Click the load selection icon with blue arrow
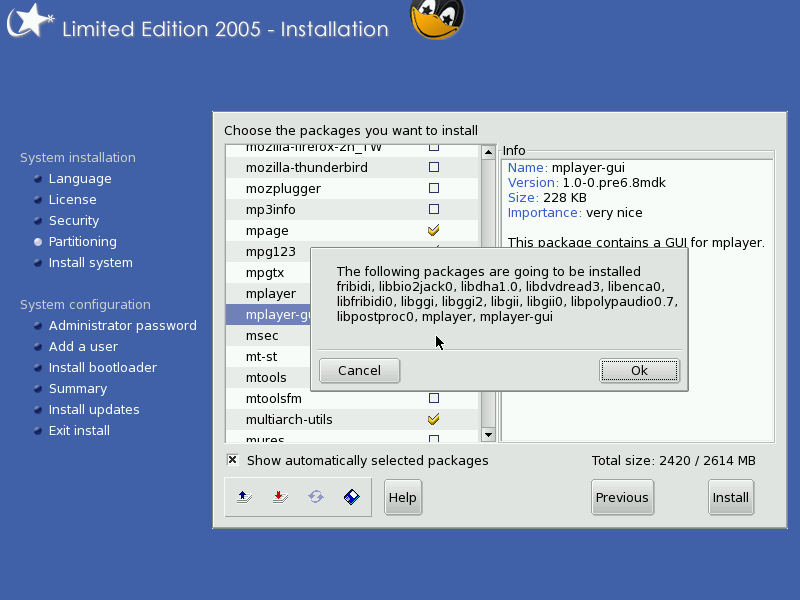 point(244,496)
